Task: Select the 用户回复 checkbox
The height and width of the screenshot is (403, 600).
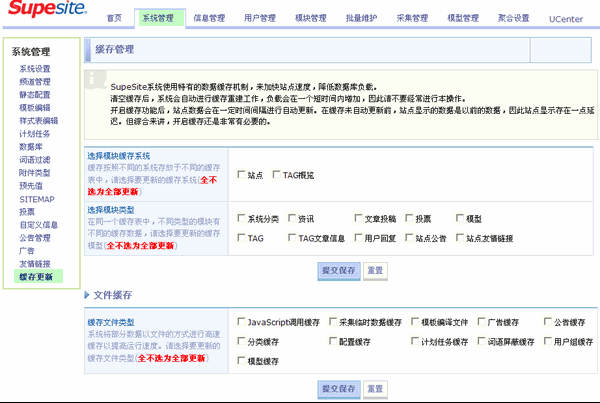Action: click(x=357, y=238)
